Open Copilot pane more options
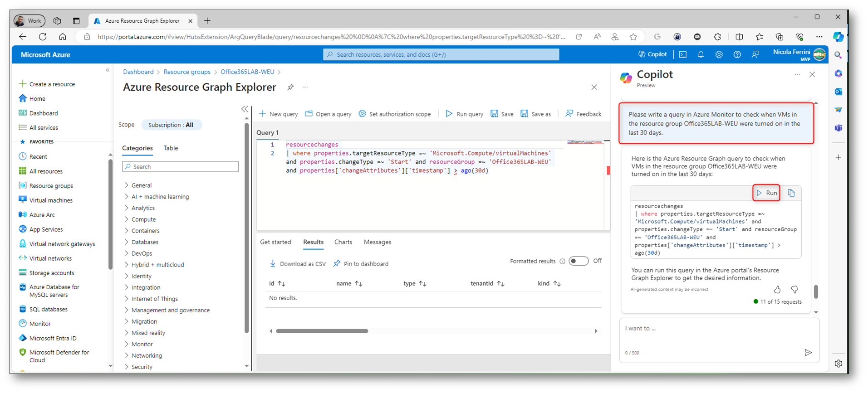Viewport: 868px width, 393px height. click(798, 74)
